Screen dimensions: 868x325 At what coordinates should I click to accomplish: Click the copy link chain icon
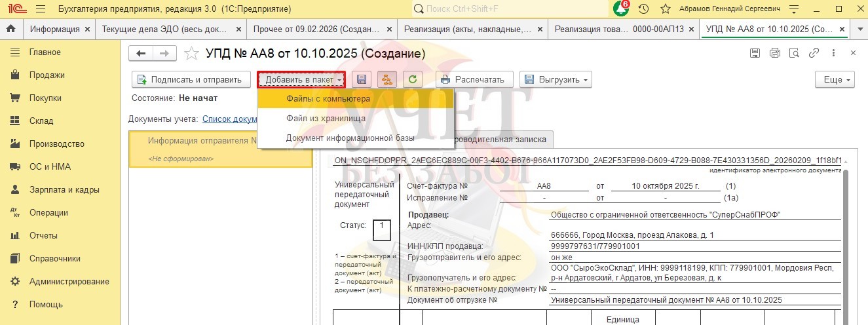(814, 53)
